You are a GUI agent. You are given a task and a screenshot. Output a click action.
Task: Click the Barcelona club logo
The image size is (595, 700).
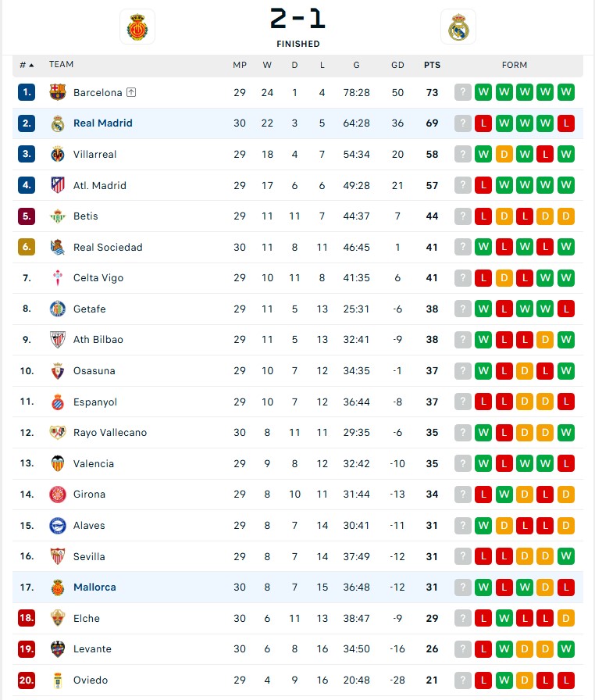click(58, 92)
